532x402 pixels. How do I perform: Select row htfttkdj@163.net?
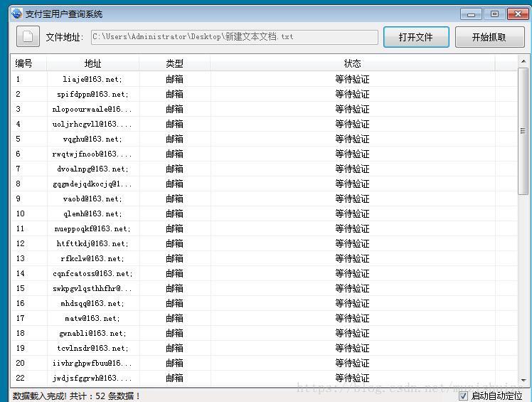pyautogui.click(x=265, y=243)
